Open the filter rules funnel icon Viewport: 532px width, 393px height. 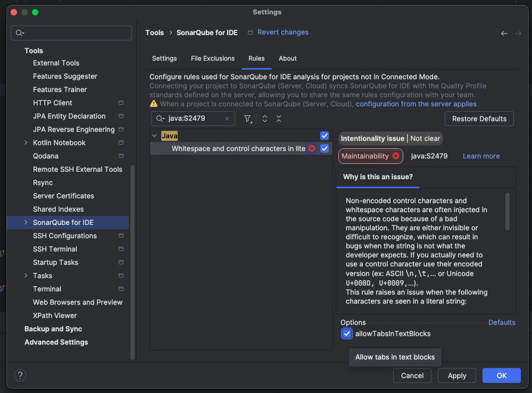[x=247, y=119]
